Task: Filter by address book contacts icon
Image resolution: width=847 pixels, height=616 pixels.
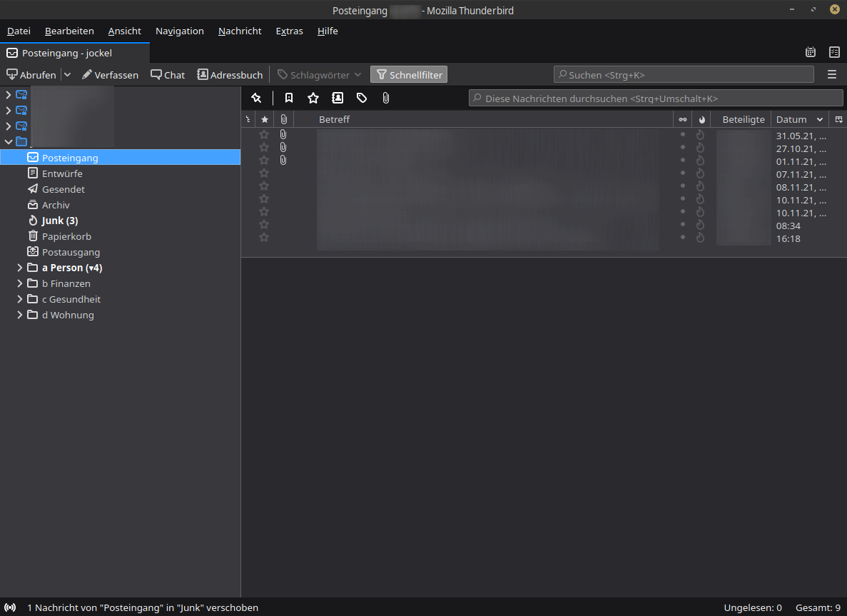Action: (x=338, y=98)
